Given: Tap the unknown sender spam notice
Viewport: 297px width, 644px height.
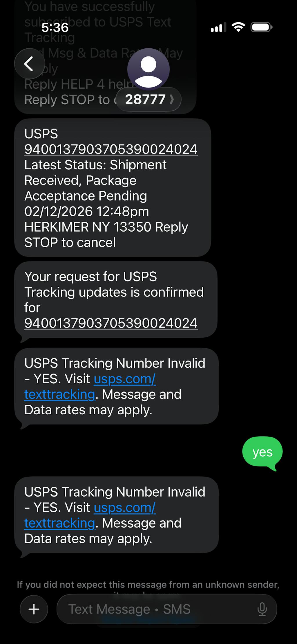Looking at the screenshot, I should (x=148, y=585).
